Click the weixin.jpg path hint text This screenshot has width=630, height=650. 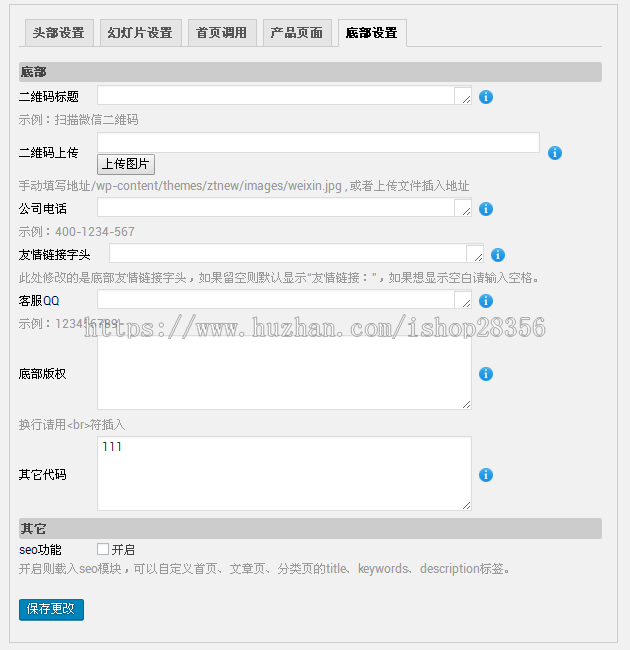(244, 186)
